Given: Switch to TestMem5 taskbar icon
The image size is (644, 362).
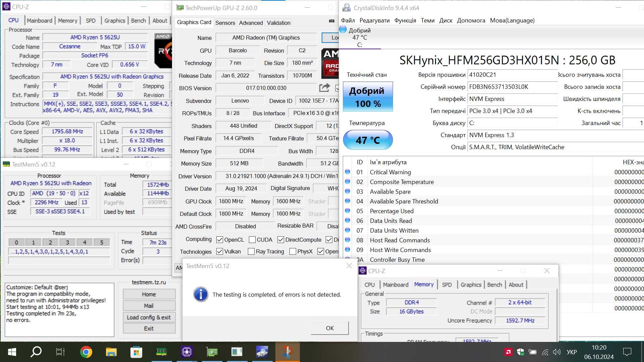Looking at the screenshot, I should 161,352.
